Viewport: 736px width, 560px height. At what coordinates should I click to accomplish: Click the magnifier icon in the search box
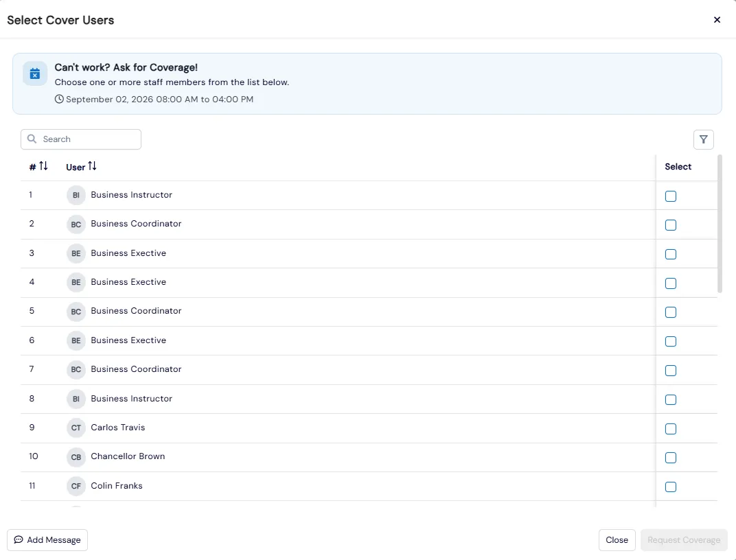point(32,139)
